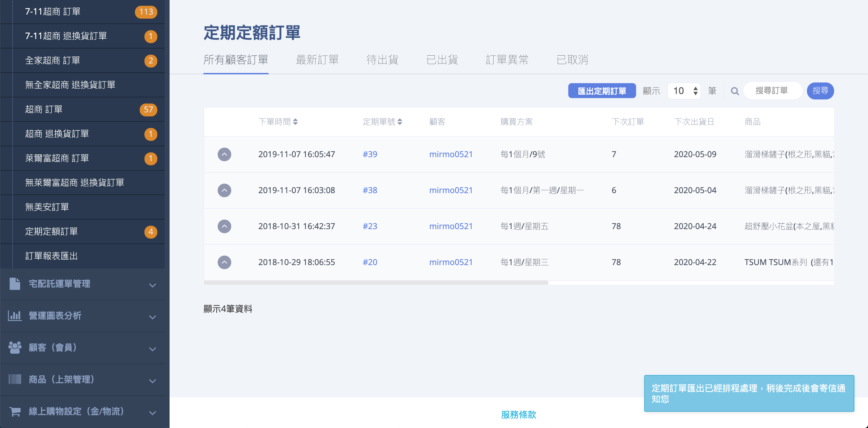Switch to 最新訂單 tab

tap(317, 60)
